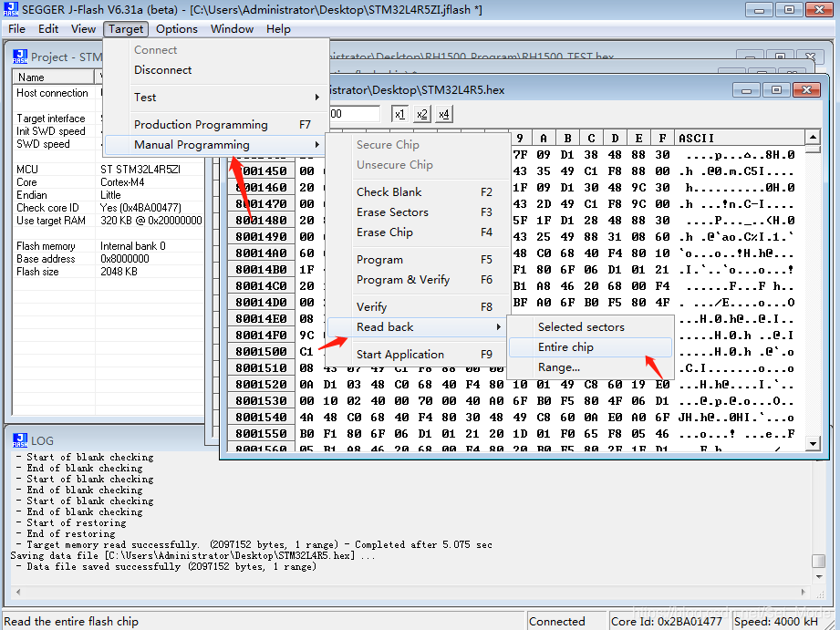Minimize the STM32L4R5.hex window
840x630 pixels.
click(746, 90)
